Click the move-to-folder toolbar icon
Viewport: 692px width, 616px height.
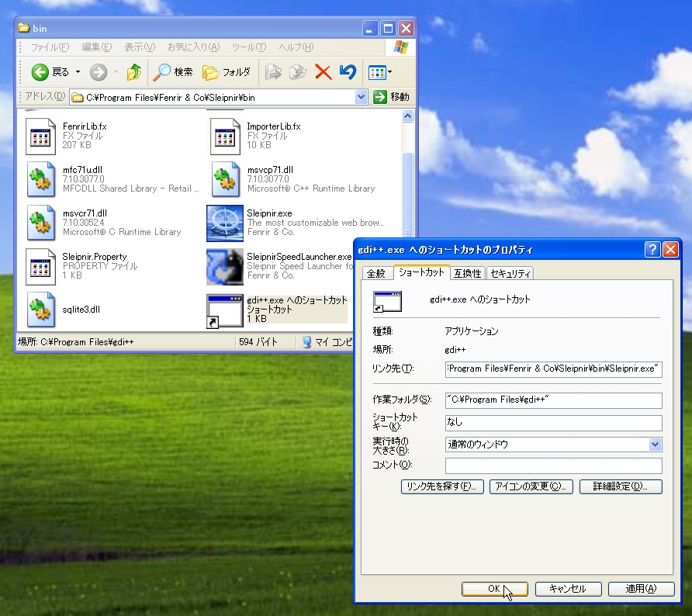pos(273,72)
